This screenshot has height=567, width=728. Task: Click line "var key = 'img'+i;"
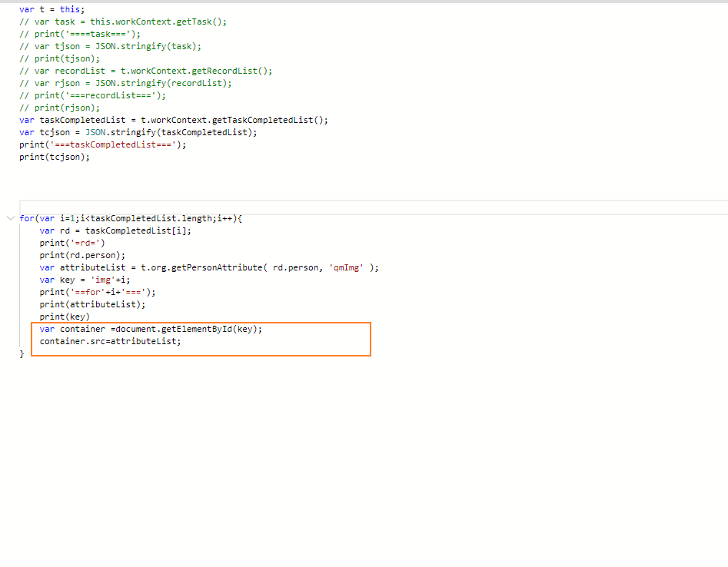[85, 280]
